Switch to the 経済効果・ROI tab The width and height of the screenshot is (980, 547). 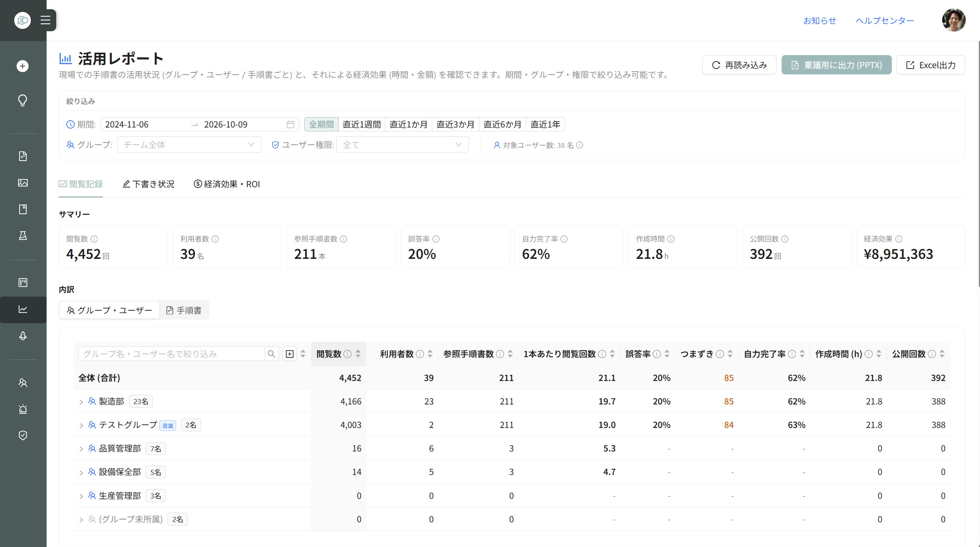coord(227,184)
